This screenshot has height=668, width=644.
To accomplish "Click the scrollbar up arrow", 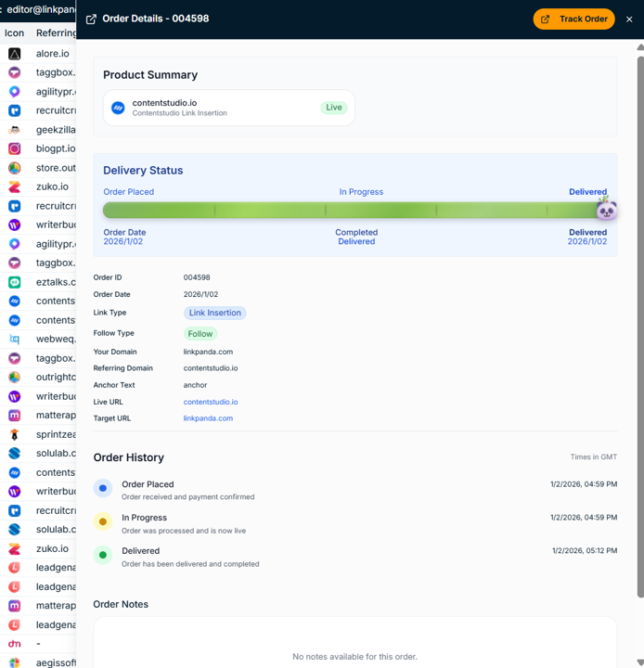I will click(640, 47).
